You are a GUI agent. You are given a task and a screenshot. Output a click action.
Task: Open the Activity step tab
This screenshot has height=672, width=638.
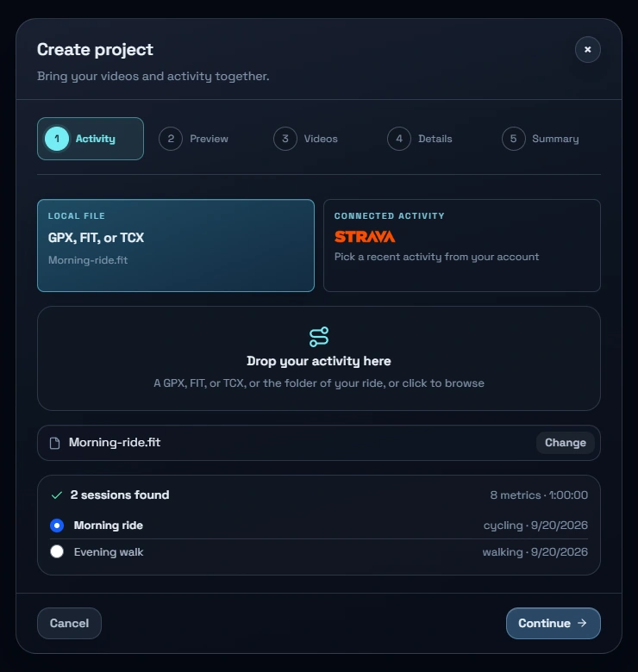91,139
